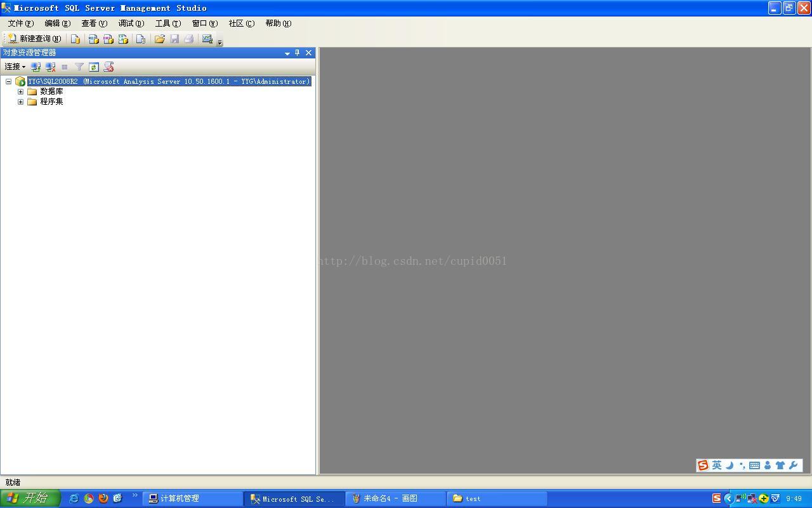Click the red-marked last Object Explorer toolbar icon
Image resolution: width=812 pixels, height=508 pixels.
click(x=108, y=67)
